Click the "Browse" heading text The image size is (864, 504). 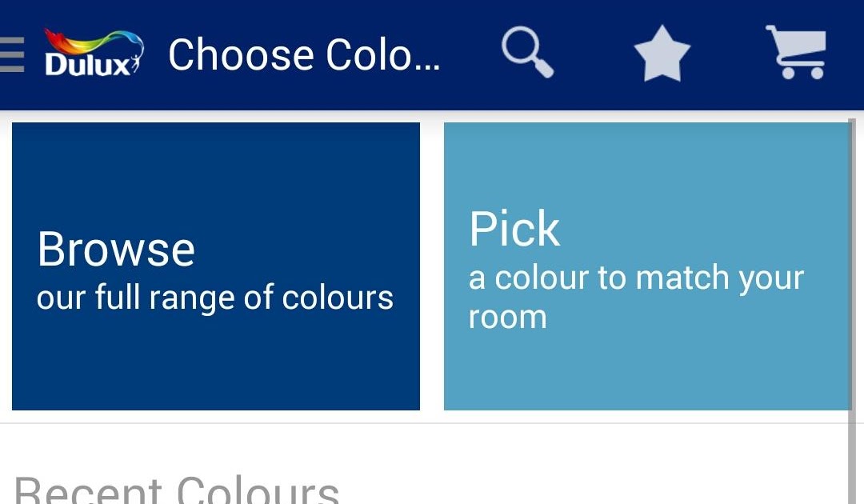click(x=116, y=249)
